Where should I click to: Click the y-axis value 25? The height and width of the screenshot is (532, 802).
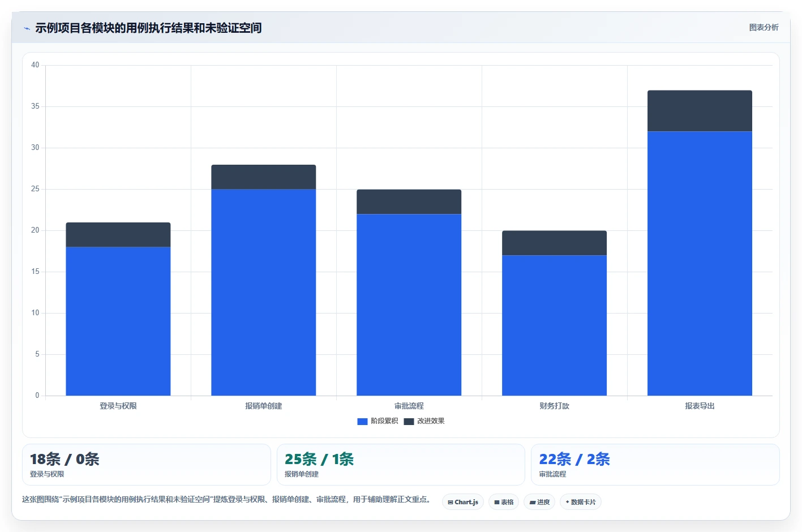click(35, 189)
